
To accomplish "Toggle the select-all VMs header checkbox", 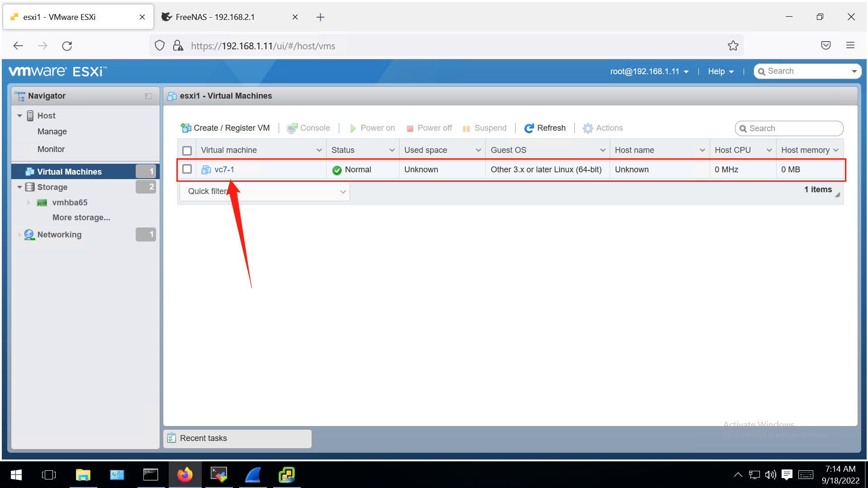I will [187, 150].
